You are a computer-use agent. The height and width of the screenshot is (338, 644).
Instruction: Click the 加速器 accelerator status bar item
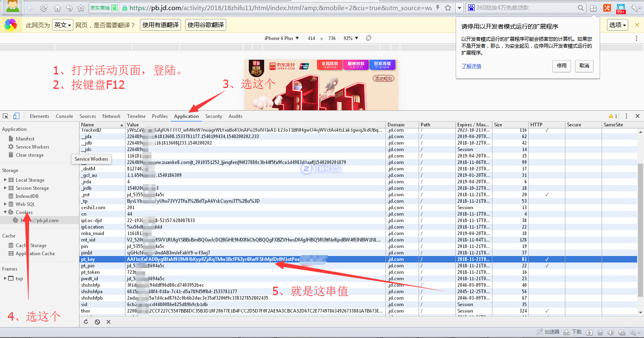(x=548, y=332)
